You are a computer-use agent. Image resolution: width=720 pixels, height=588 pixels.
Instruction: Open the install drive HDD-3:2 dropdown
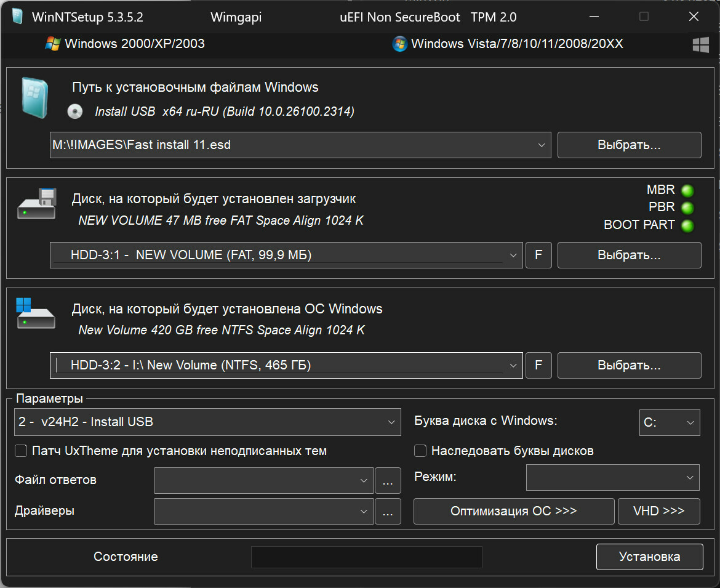click(513, 366)
